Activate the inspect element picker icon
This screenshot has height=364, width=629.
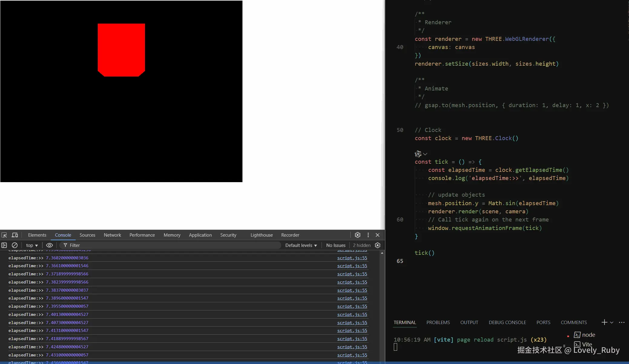[4, 235]
